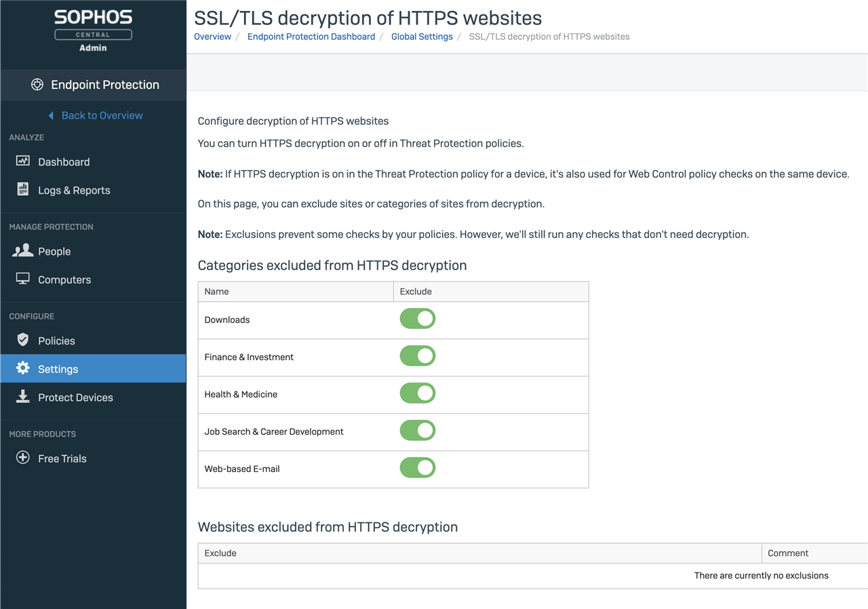868x609 pixels.
Task: Click Endpoint Protection Dashboard breadcrumb
Action: point(311,37)
